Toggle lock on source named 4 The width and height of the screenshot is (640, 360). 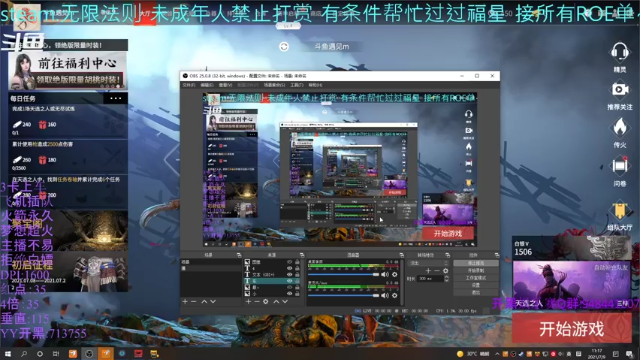point(297,269)
